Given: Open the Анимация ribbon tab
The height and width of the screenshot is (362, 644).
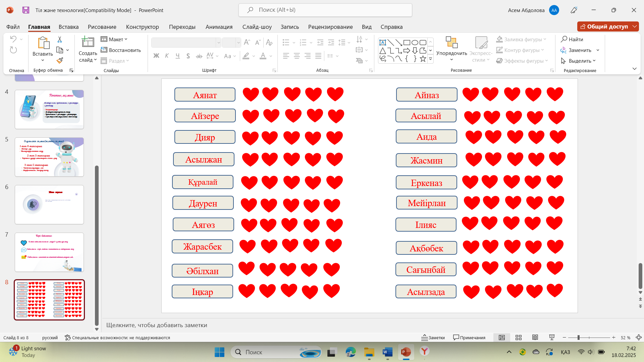Looking at the screenshot, I should (219, 27).
